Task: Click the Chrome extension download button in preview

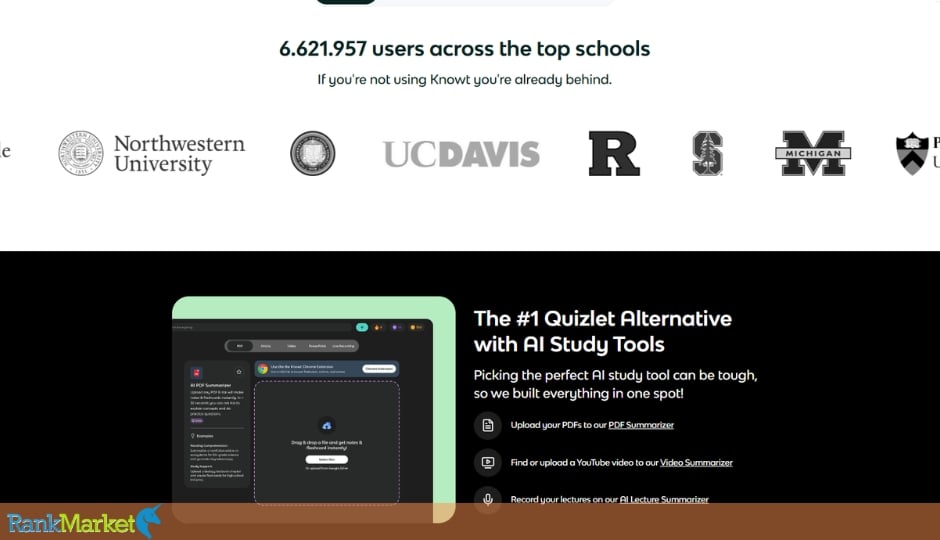Action: pyautogui.click(x=379, y=369)
